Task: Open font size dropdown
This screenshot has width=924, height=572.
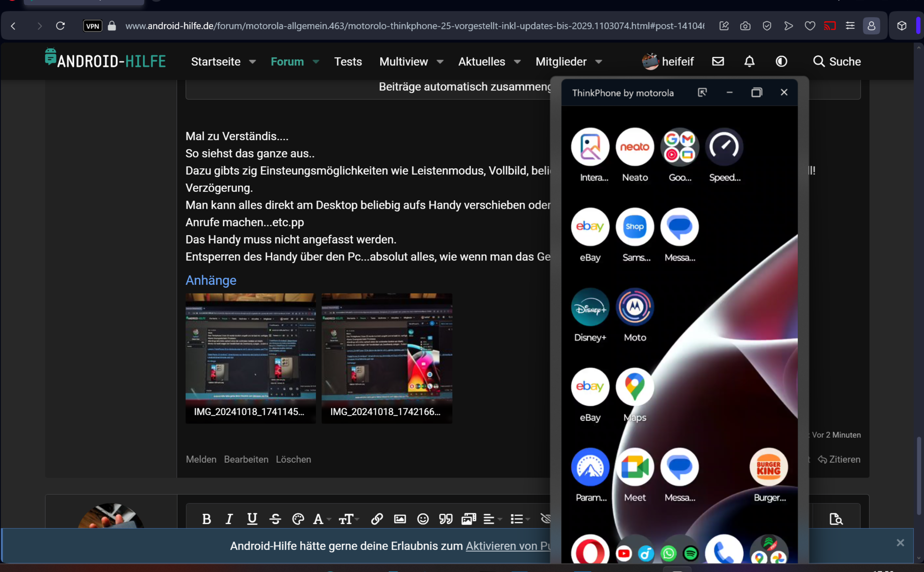Action: 348,519
